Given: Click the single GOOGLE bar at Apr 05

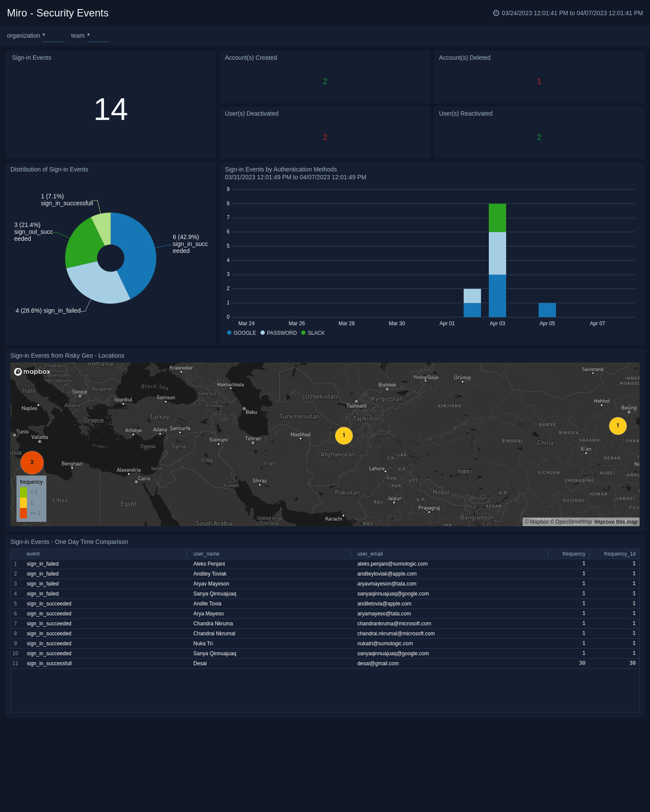Looking at the screenshot, I should (547, 310).
